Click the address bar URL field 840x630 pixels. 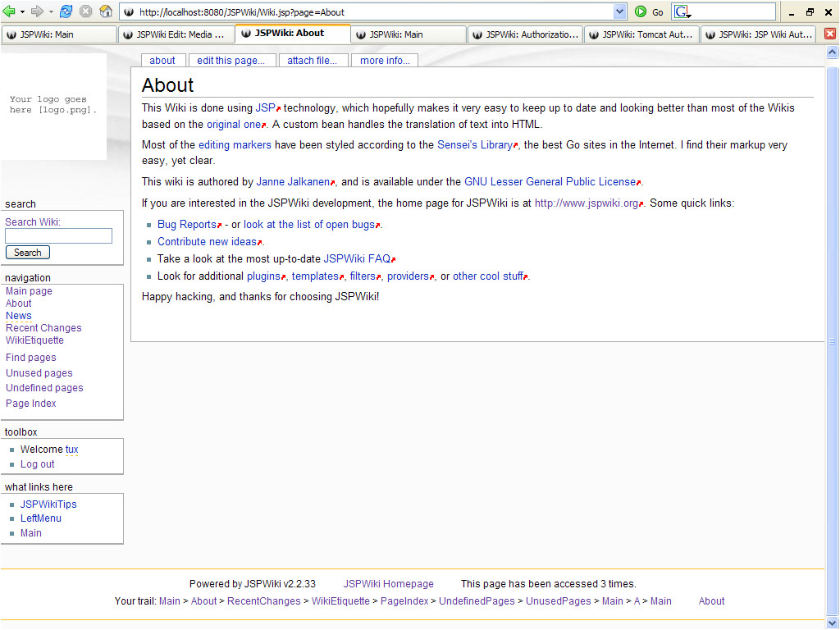pyautogui.click(x=375, y=11)
